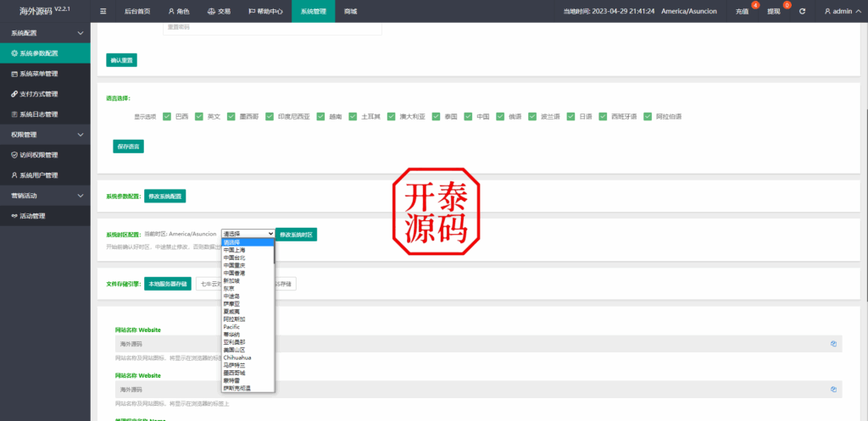Click the first 网站名称 Website field 海外源码

pos(478,344)
